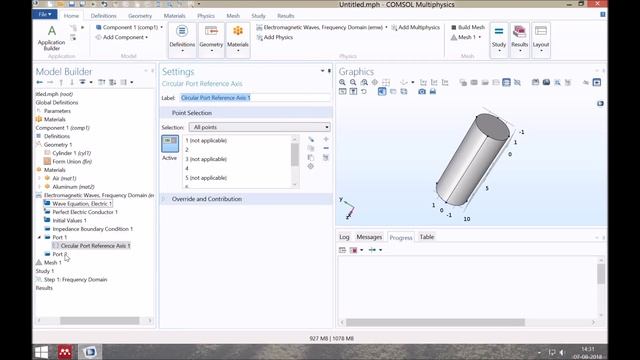Collapse the Port 1 tree node
Screen dimensions: 640x360
point(40,238)
